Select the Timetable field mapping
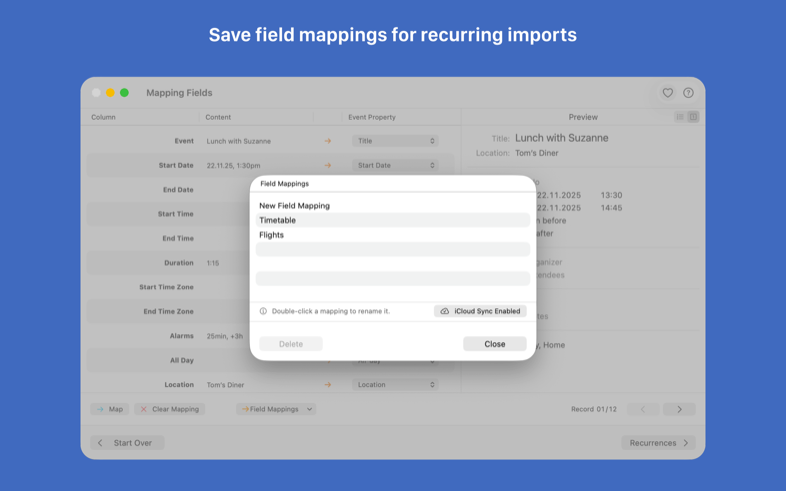The width and height of the screenshot is (786, 491). coord(278,220)
